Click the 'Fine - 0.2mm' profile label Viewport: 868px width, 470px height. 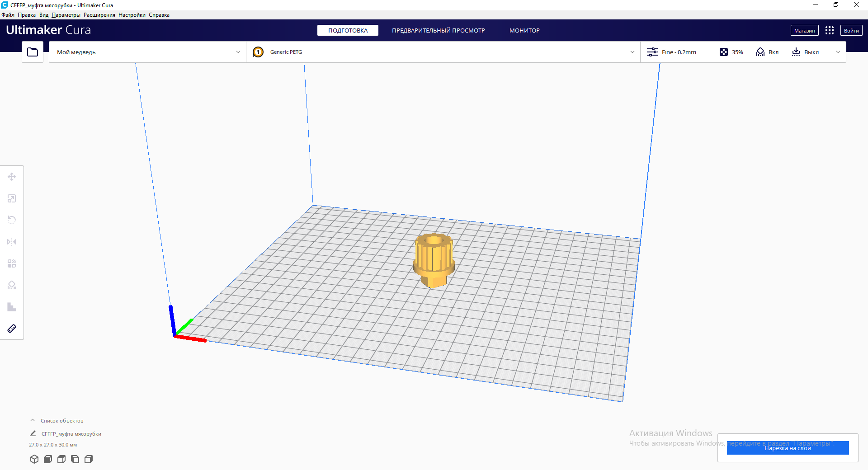(x=679, y=52)
